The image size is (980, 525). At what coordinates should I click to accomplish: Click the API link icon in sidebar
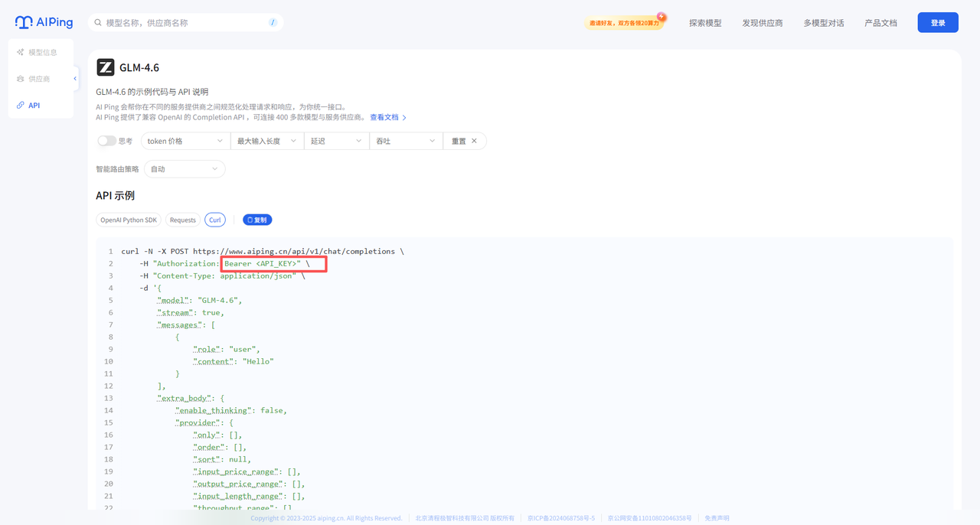(x=21, y=106)
